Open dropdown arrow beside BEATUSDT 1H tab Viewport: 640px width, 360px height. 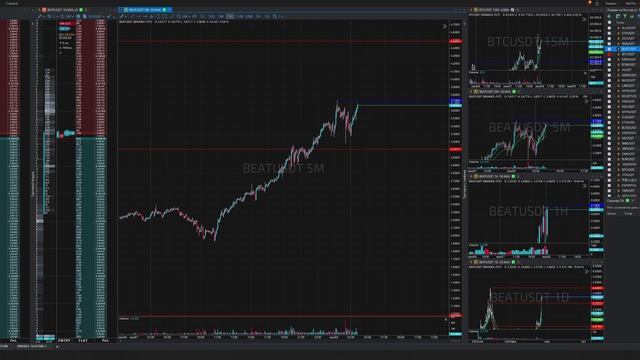pyautogui.click(x=519, y=176)
